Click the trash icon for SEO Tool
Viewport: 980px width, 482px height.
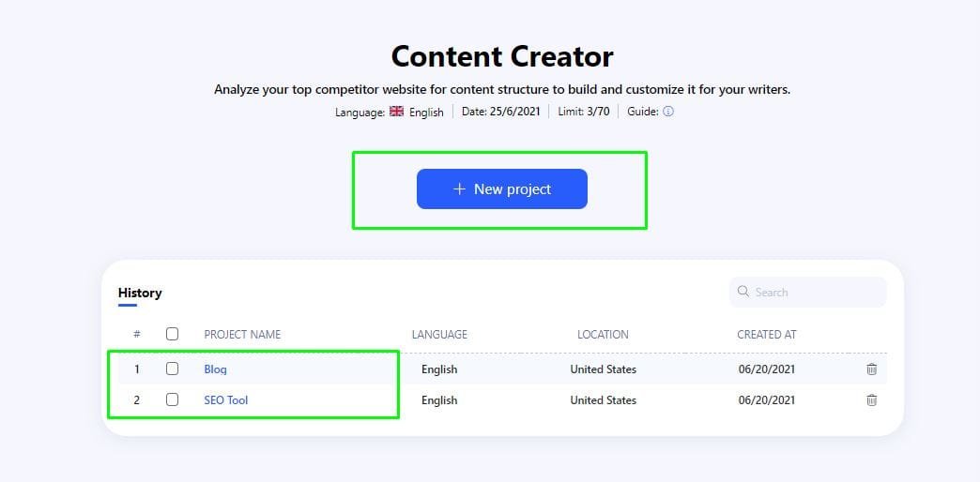(871, 400)
